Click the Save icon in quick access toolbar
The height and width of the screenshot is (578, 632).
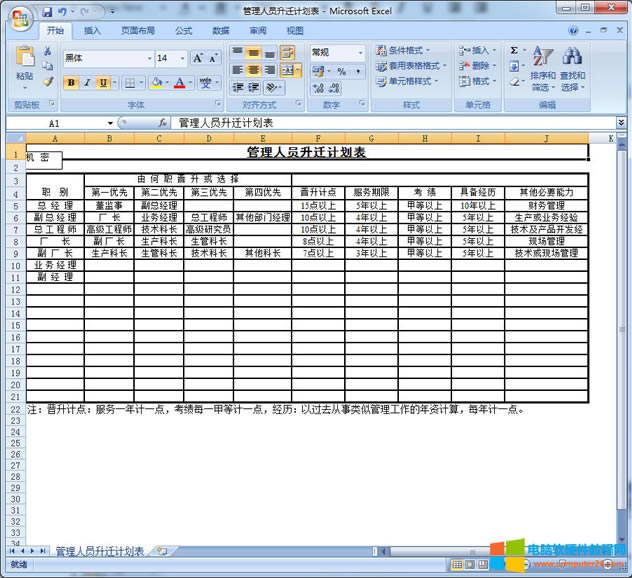tap(47, 11)
